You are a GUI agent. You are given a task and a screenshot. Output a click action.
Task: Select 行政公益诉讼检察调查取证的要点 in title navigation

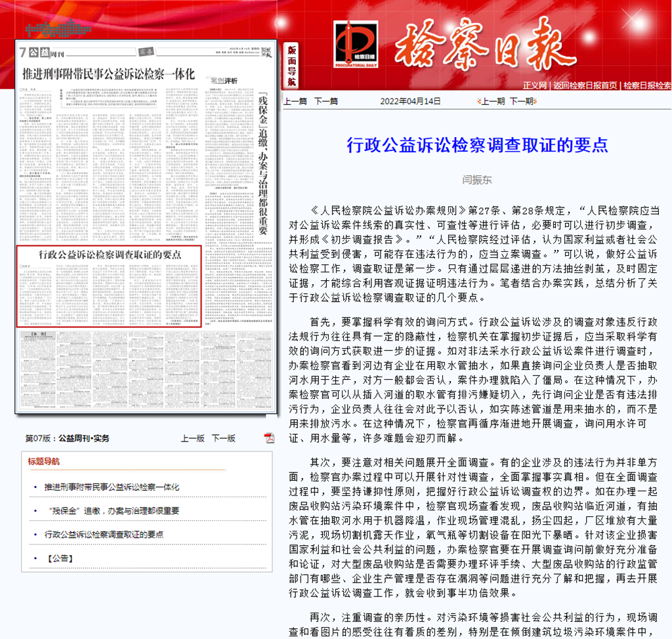[x=104, y=535]
